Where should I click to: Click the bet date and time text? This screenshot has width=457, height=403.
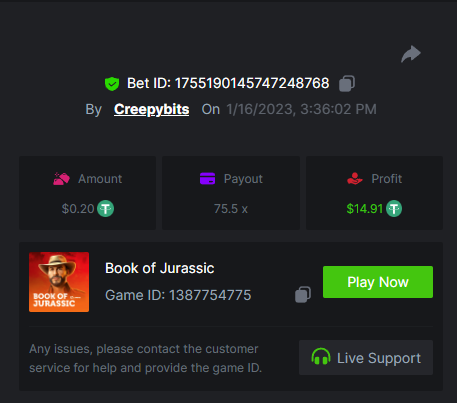(x=302, y=109)
